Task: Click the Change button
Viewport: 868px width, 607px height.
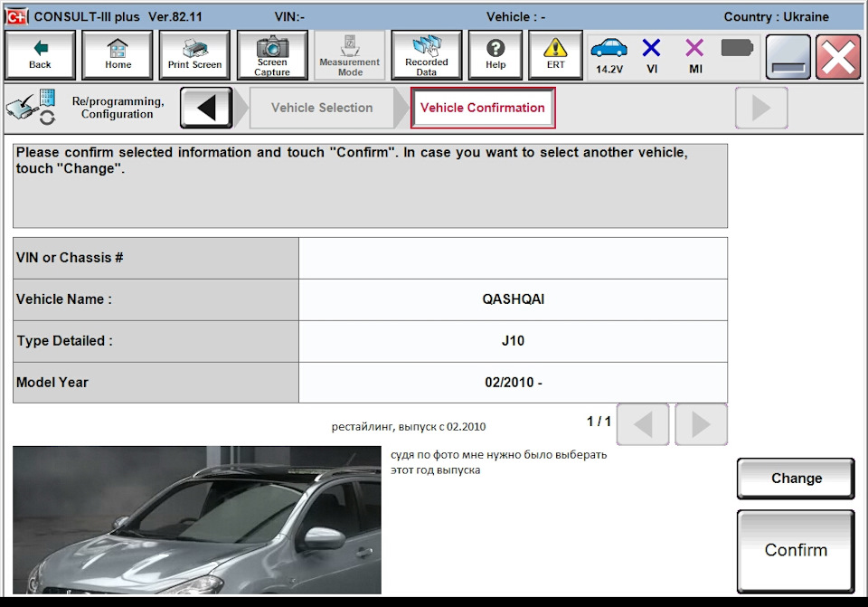Action: click(x=796, y=479)
